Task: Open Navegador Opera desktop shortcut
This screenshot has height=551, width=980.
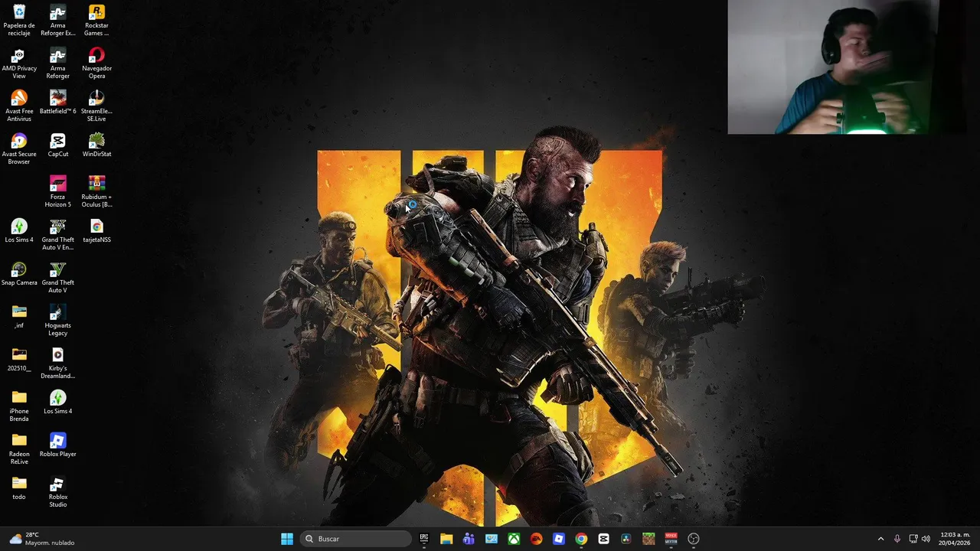Action: tap(96, 63)
